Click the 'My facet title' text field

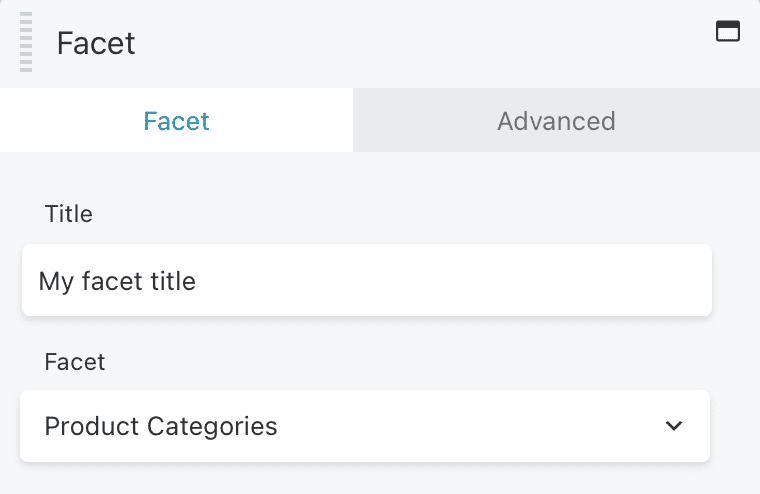pos(367,280)
